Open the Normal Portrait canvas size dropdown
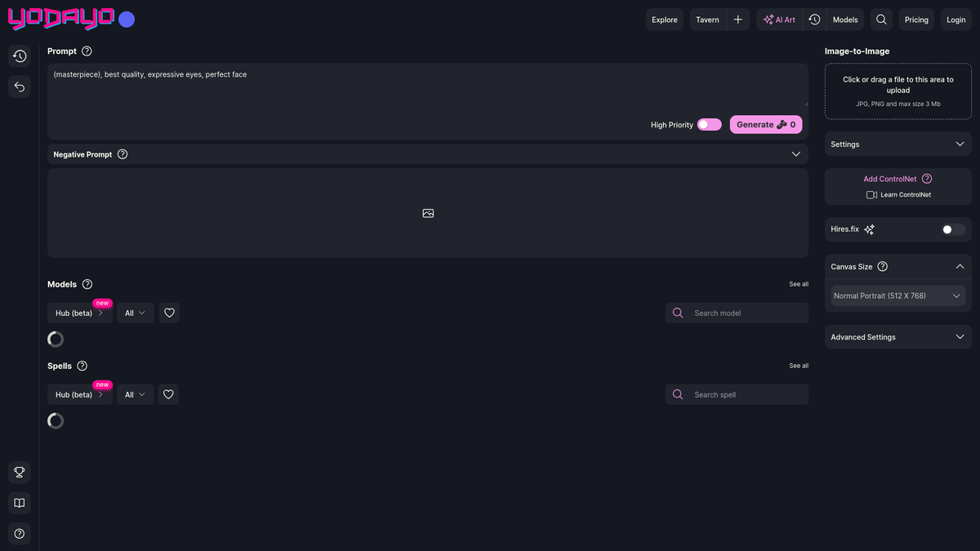This screenshot has height=551, width=980. click(898, 295)
